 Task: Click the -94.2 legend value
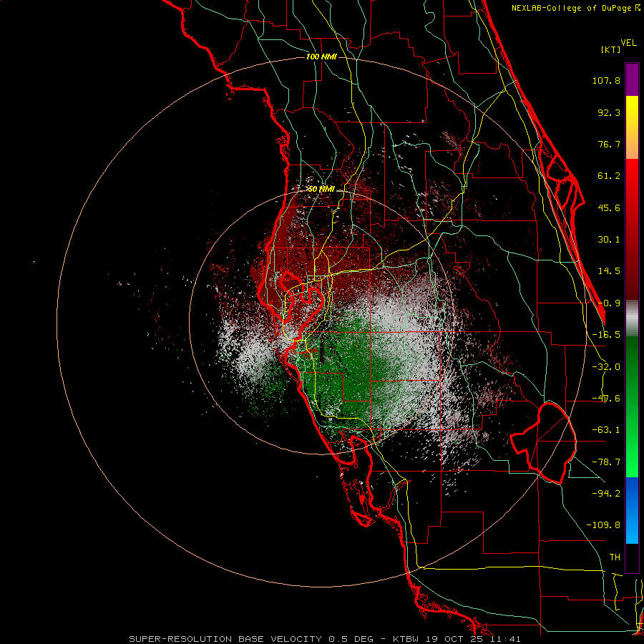606,493
